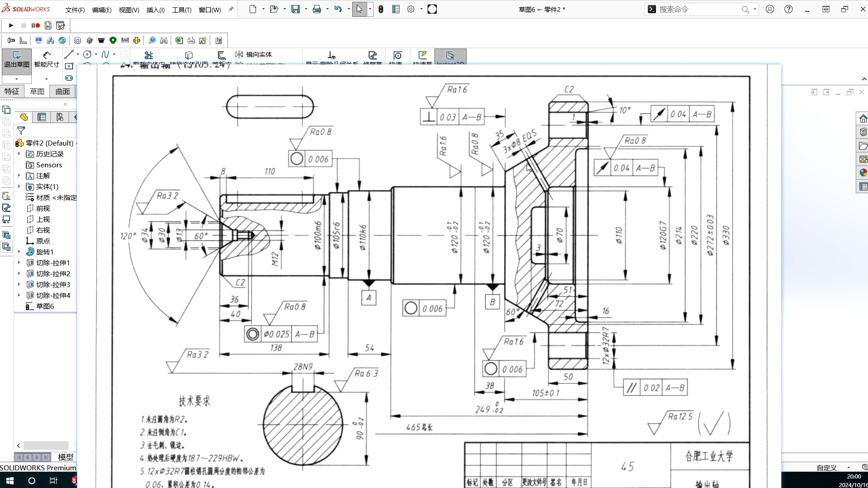
Task: Click the Open document icon
Action: pyautogui.click(x=274, y=9)
